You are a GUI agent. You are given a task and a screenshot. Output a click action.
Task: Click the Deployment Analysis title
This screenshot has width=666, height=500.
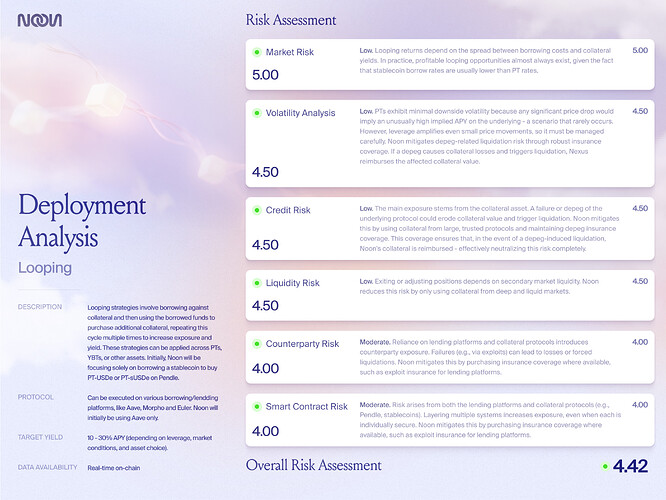[x=82, y=221]
